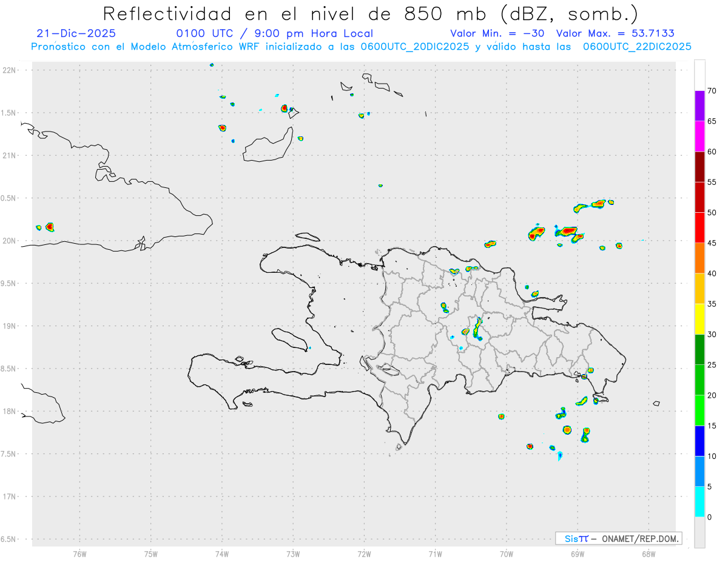Select the color bar tick label '5'
This screenshot has height=562, width=728.
710,487
